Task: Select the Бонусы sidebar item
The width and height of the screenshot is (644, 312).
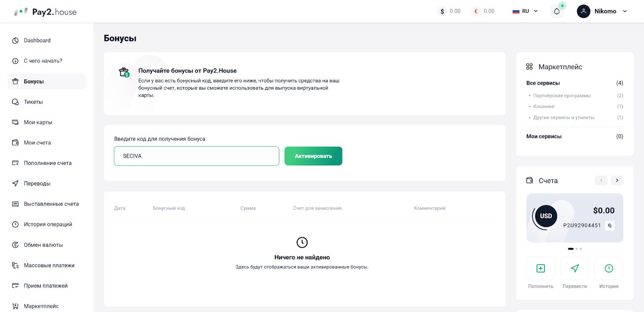Action: tap(47, 81)
